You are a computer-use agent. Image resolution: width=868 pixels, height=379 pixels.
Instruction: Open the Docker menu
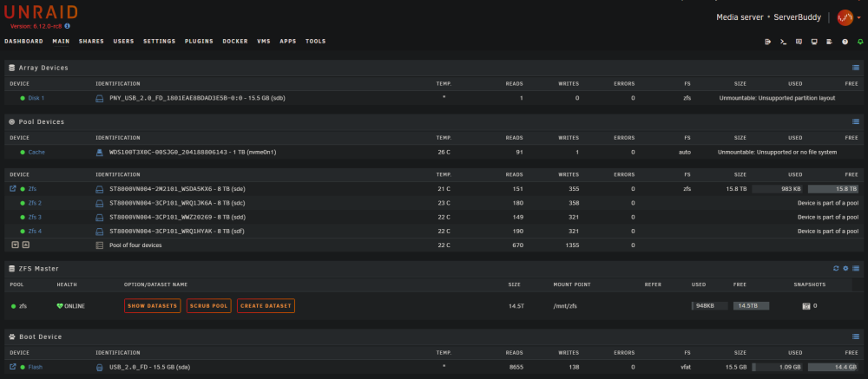(x=235, y=42)
